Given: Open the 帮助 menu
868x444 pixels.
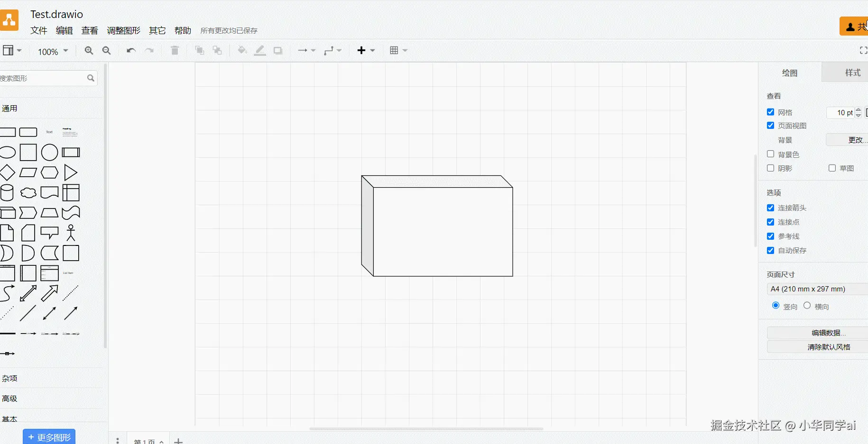Looking at the screenshot, I should pyautogui.click(x=183, y=30).
